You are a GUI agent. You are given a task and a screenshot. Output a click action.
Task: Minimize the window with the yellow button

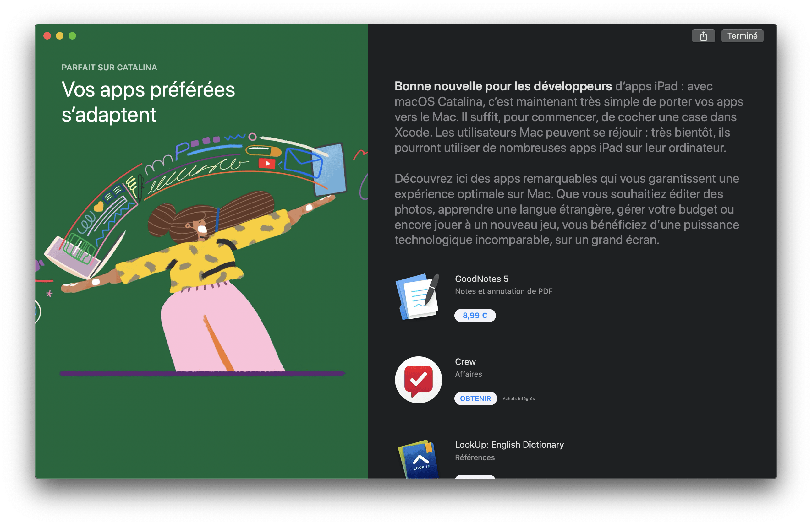[60, 36]
